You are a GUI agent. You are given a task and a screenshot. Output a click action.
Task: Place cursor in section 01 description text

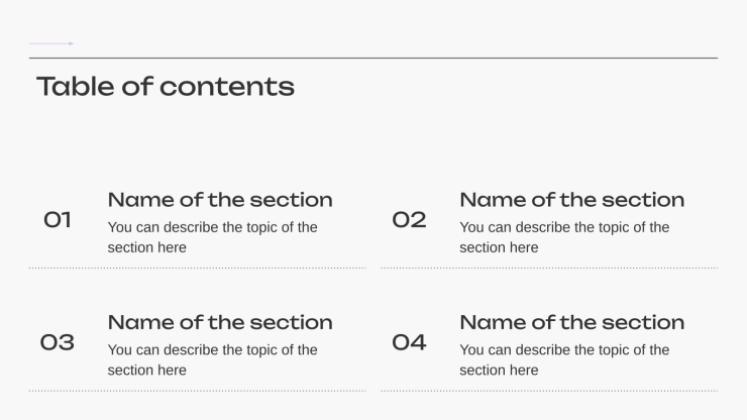coord(212,237)
